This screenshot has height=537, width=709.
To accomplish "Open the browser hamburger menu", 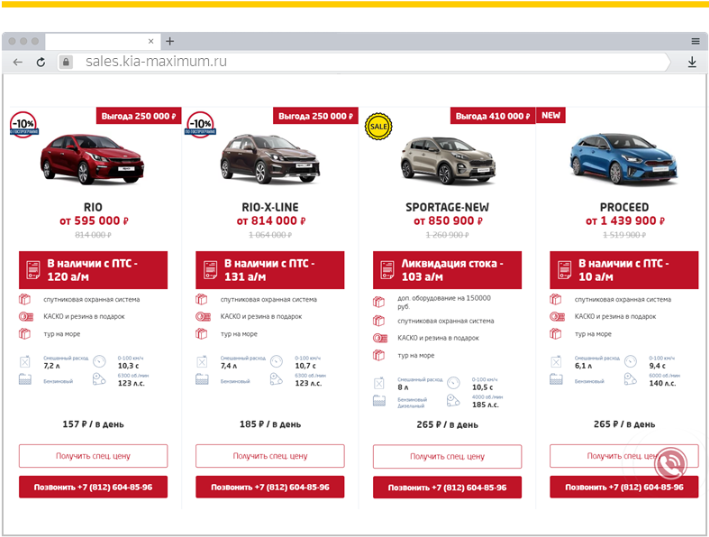I will [695, 42].
